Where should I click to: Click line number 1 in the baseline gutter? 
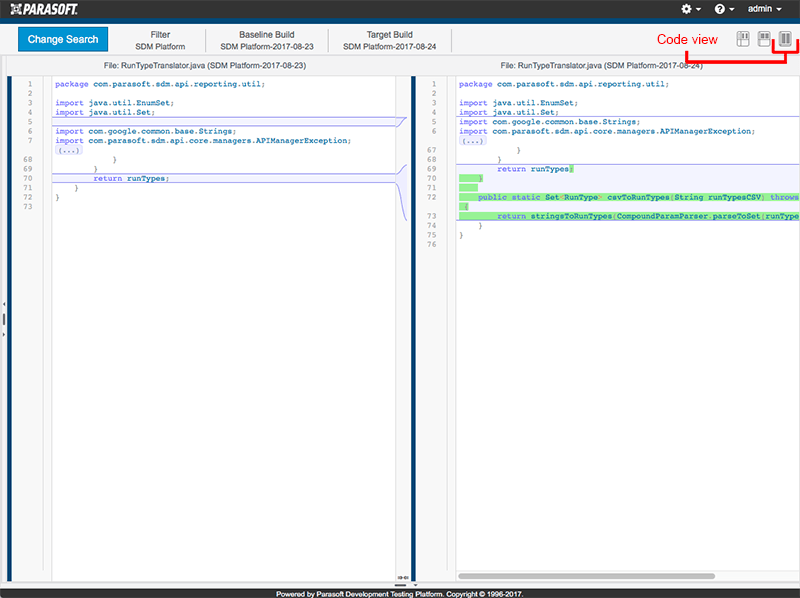tap(30, 84)
